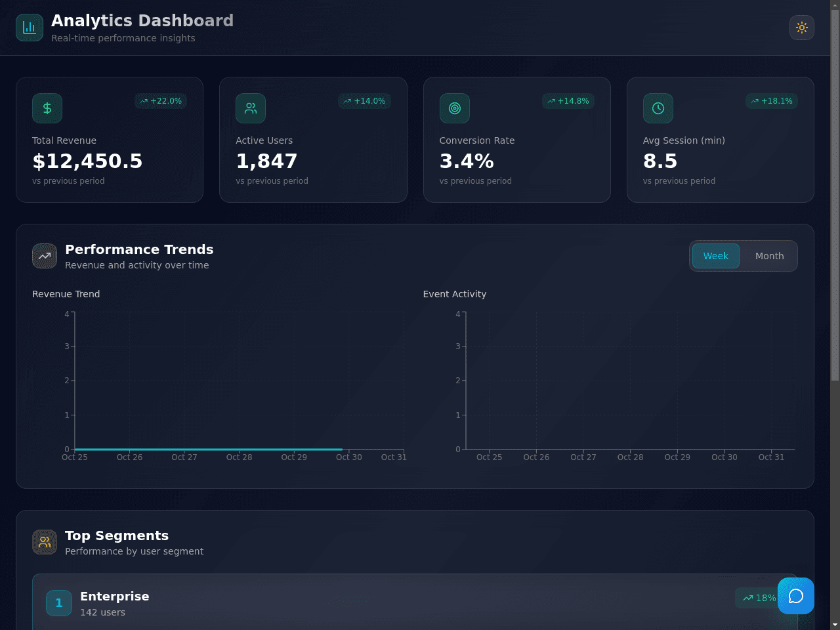Click the Total Revenue value $12,450.5

pos(87,161)
